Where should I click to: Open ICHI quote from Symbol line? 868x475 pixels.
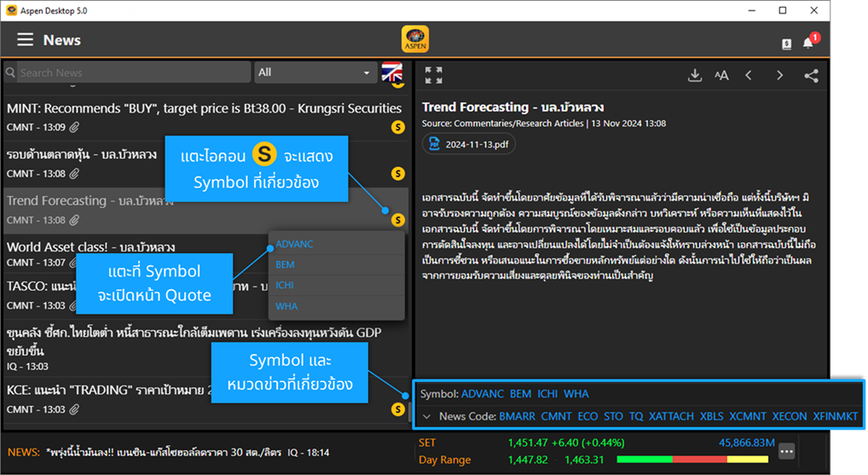coord(547,394)
